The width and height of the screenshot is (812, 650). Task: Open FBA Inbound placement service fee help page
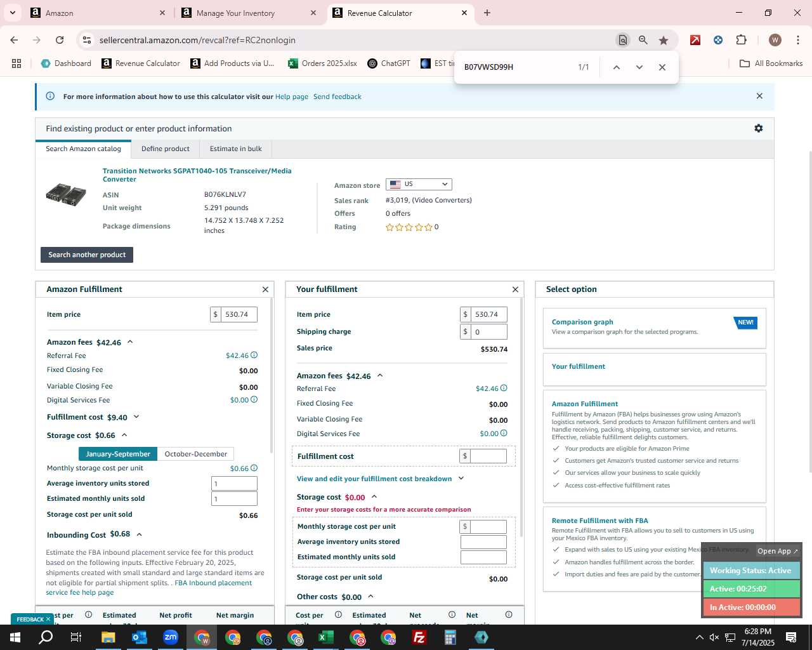(x=148, y=588)
